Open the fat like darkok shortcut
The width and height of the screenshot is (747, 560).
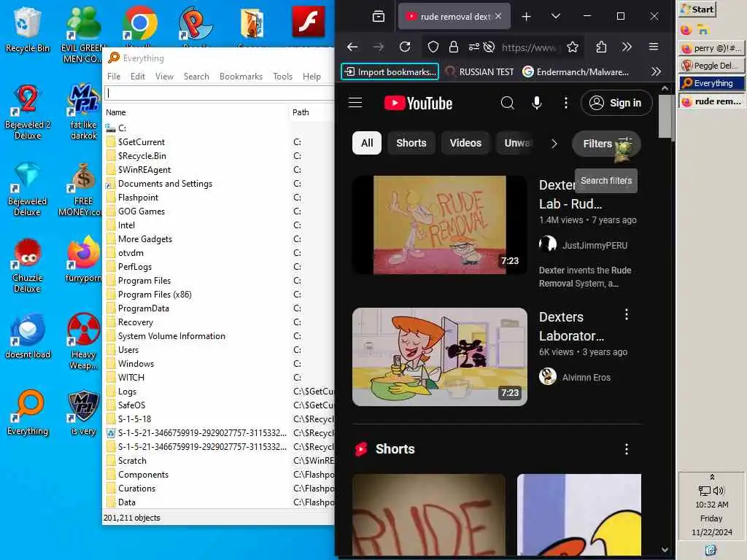point(83,112)
